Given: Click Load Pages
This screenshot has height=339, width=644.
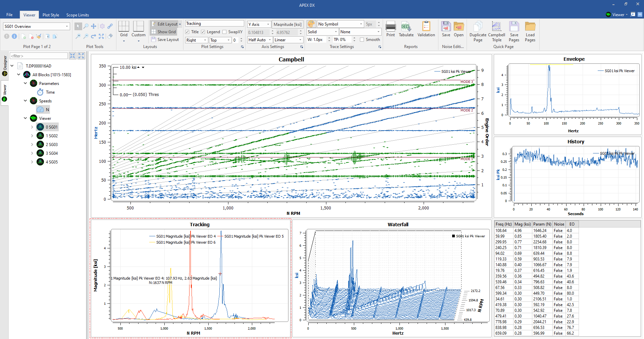Looking at the screenshot, I should (x=530, y=32).
